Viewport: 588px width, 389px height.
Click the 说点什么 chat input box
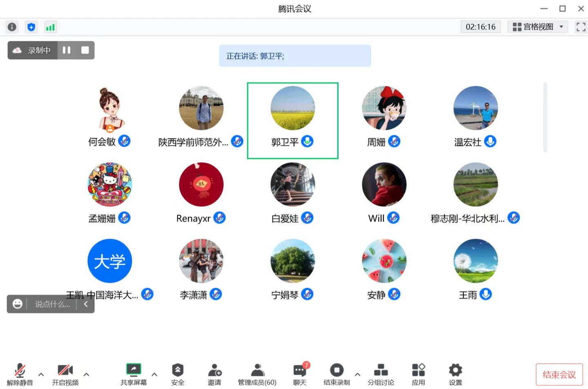pos(52,304)
